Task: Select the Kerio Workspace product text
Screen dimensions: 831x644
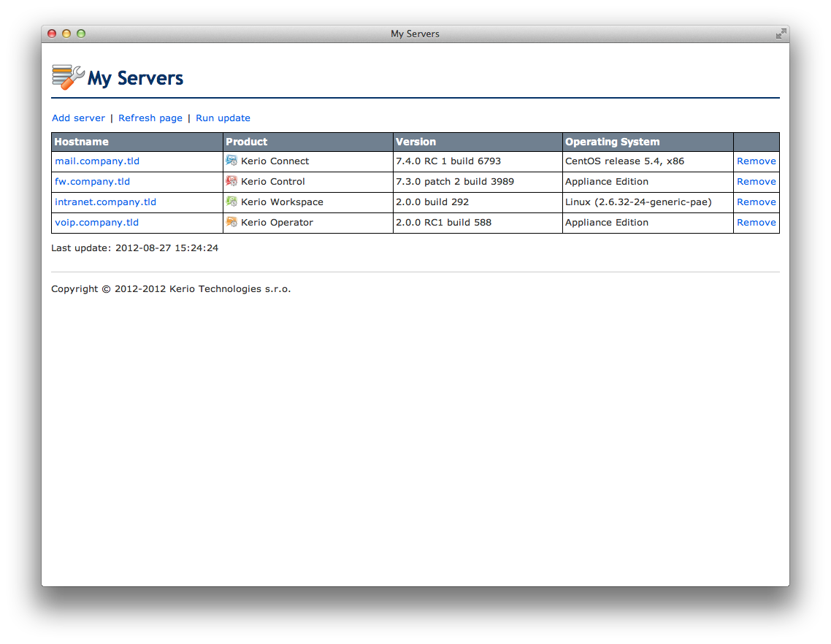Action: (x=282, y=202)
